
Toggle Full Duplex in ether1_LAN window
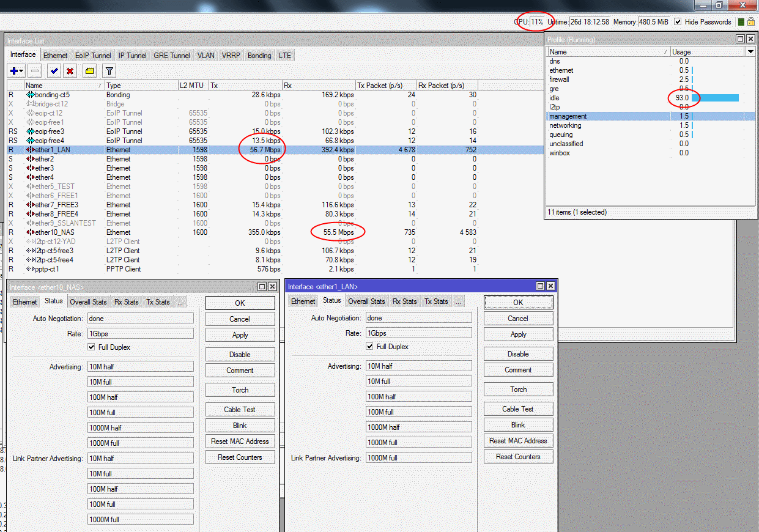pos(370,347)
